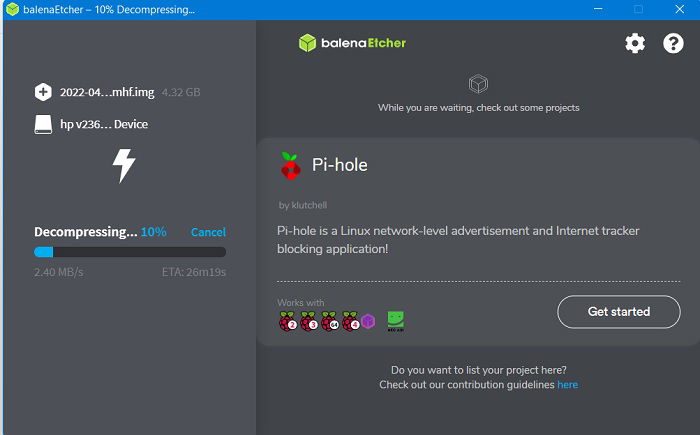700x435 pixels.
Task: Click the Get started button
Action: (619, 312)
